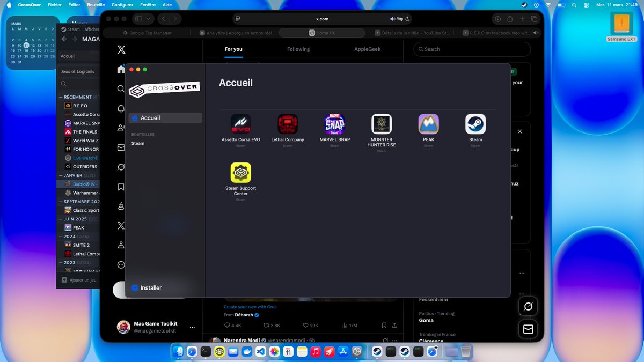644x362 pixels.
Task: Open Fenêtre menu in menu bar
Action: 148,4
